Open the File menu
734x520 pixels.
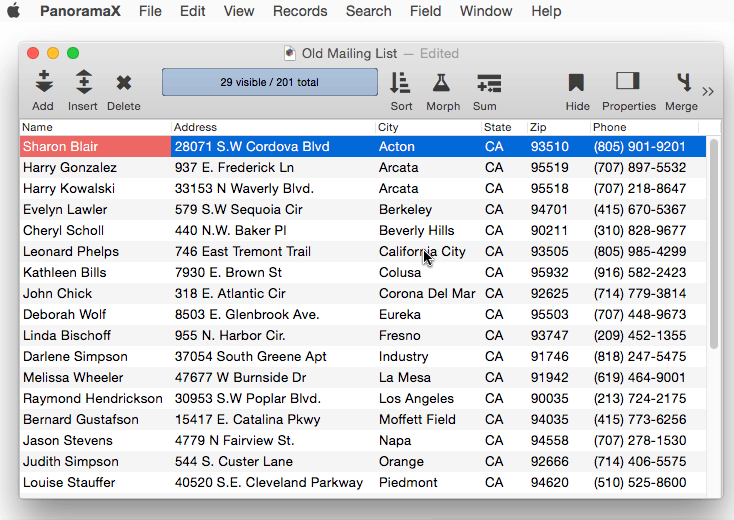[150, 11]
